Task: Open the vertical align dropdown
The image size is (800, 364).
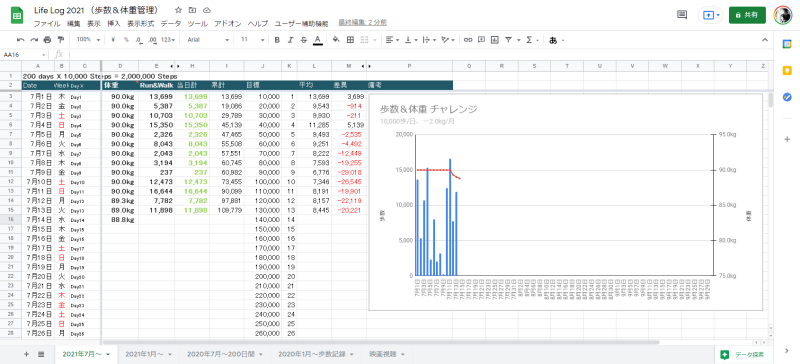Action: (411, 40)
